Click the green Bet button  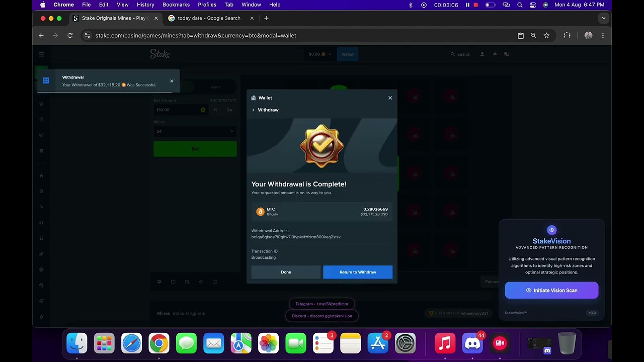click(195, 149)
